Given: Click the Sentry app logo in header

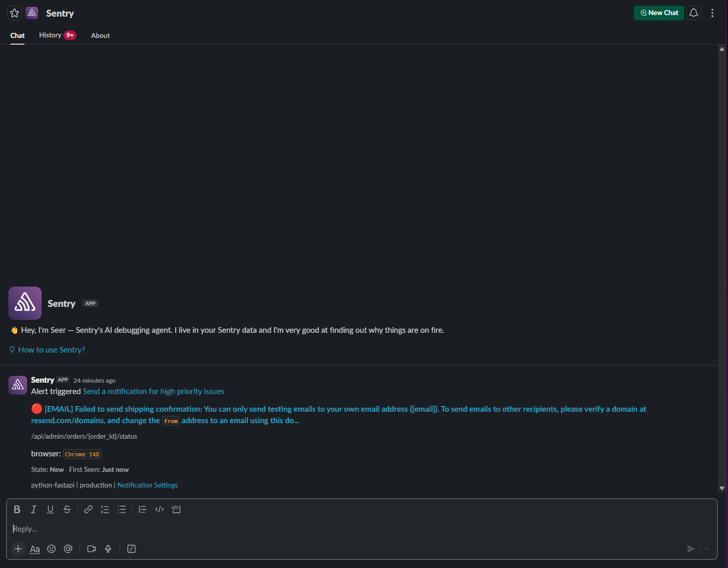Looking at the screenshot, I should click(32, 13).
